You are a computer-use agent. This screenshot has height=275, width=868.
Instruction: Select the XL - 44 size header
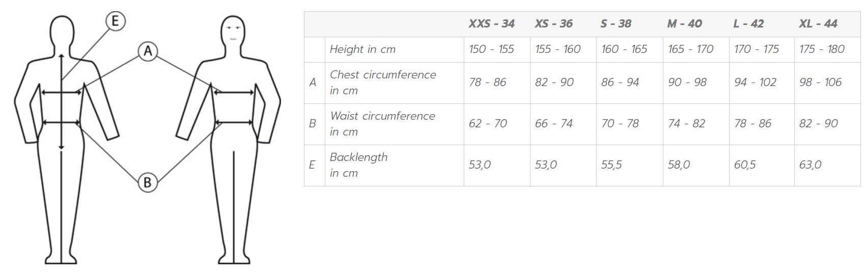(818, 24)
